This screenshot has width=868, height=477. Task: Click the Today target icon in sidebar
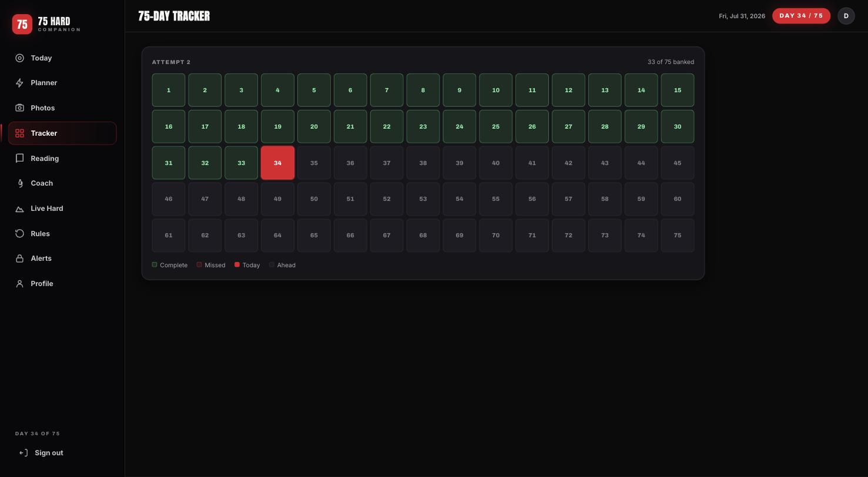(x=19, y=58)
